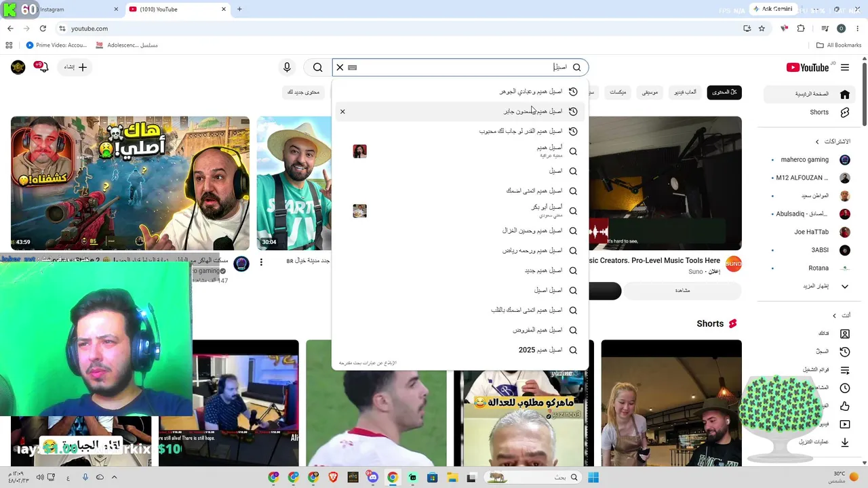The width and height of the screenshot is (868, 488).
Task: Expand إظهار المزيد show more subscriptions
Action: (x=811, y=286)
